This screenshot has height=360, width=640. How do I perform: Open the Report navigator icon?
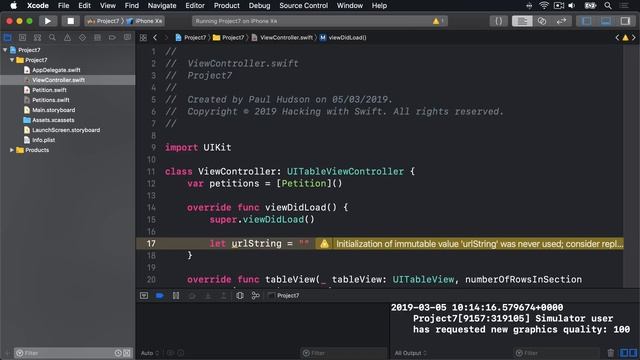pyautogui.click(x=127, y=38)
